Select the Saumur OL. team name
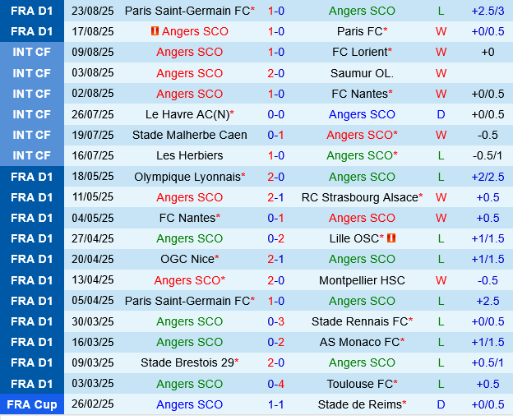The width and height of the screenshot is (513, 420). 362,72
